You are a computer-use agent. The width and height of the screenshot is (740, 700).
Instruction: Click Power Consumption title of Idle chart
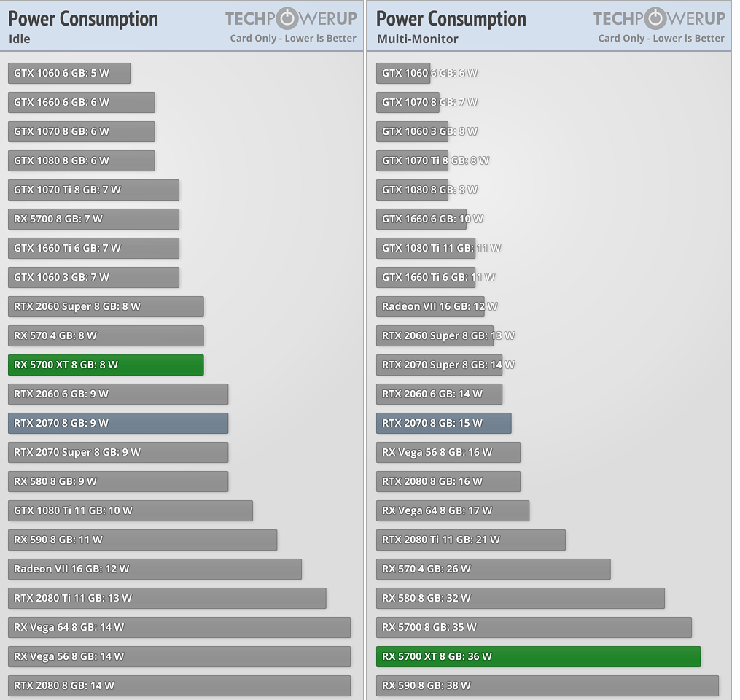83,19
